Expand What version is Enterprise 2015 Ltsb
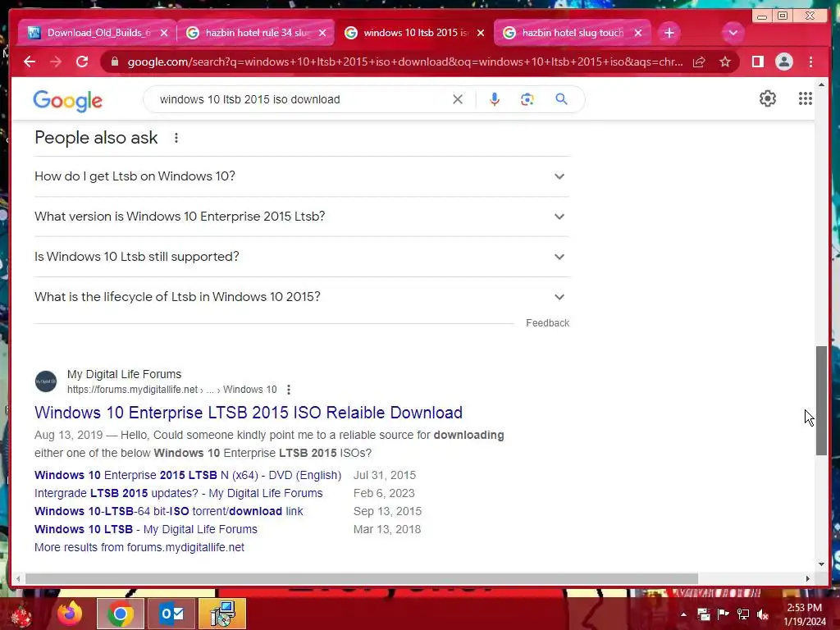Viewport: 840px width, 630px height. pos(302,217)
